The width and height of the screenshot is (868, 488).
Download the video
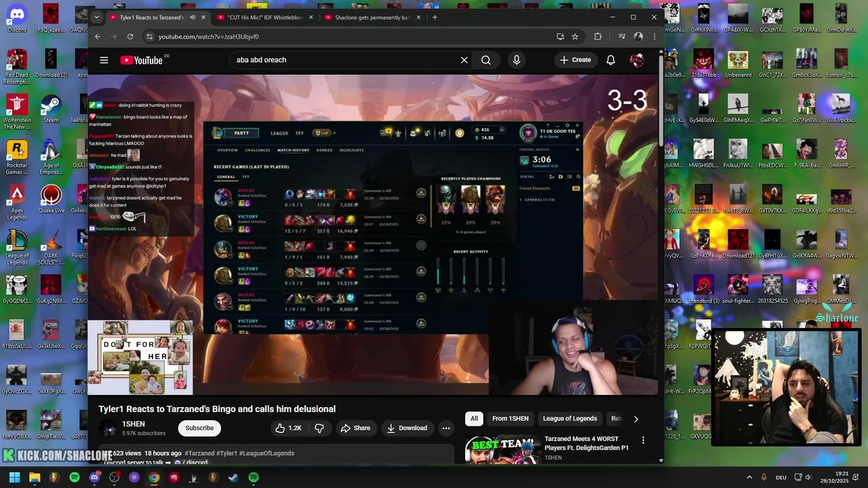407,428
